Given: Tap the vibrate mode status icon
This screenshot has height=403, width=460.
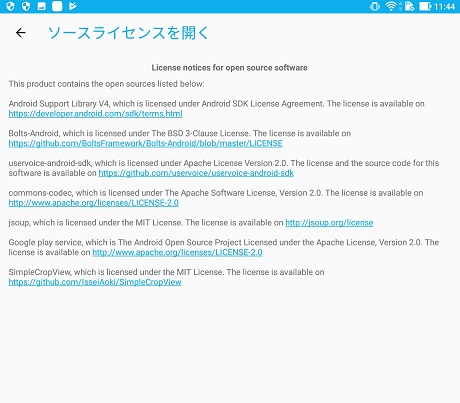Looking at the screenshot, I should [375, 6].
